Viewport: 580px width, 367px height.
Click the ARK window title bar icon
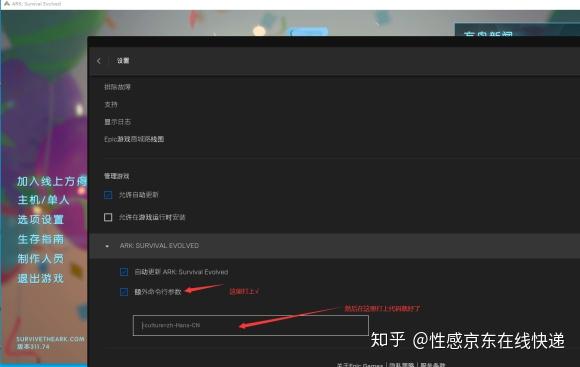pyautogui.click(x=7, y=4)
